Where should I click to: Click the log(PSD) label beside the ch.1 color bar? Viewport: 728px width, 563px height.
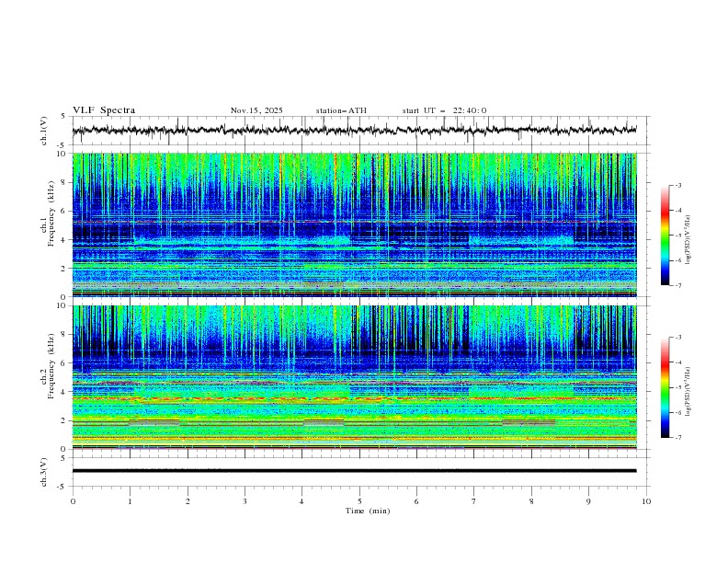(x=688, y=239)
